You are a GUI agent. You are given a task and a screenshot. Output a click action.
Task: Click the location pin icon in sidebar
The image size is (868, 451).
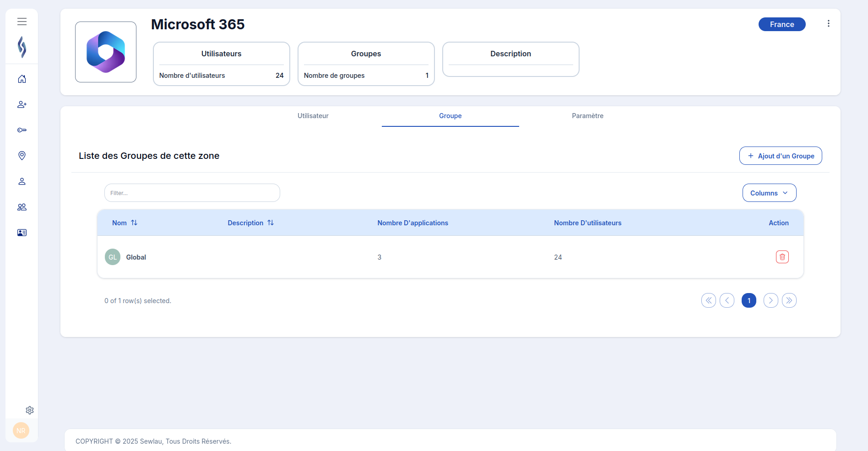coord(22,156)
